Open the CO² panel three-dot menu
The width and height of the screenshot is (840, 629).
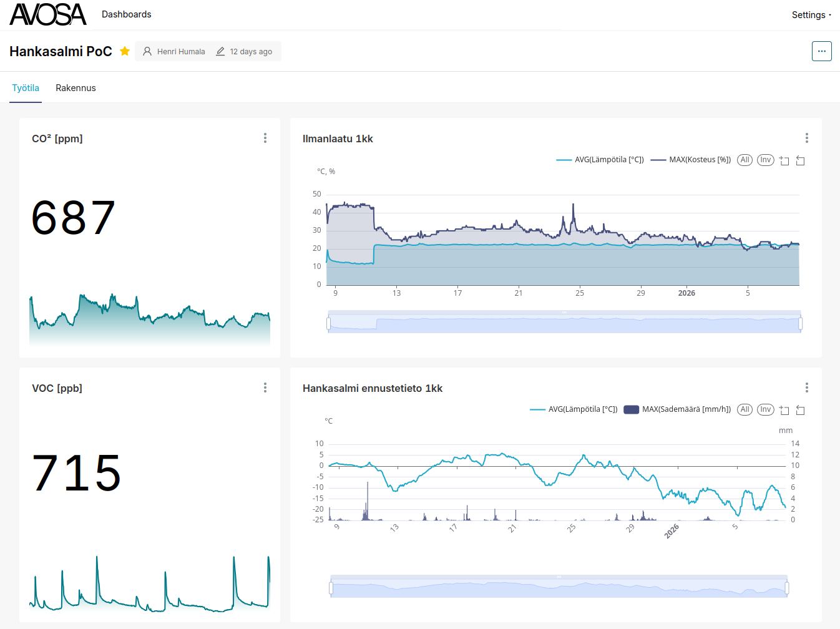pyautogui.click(x=265, y=138)
